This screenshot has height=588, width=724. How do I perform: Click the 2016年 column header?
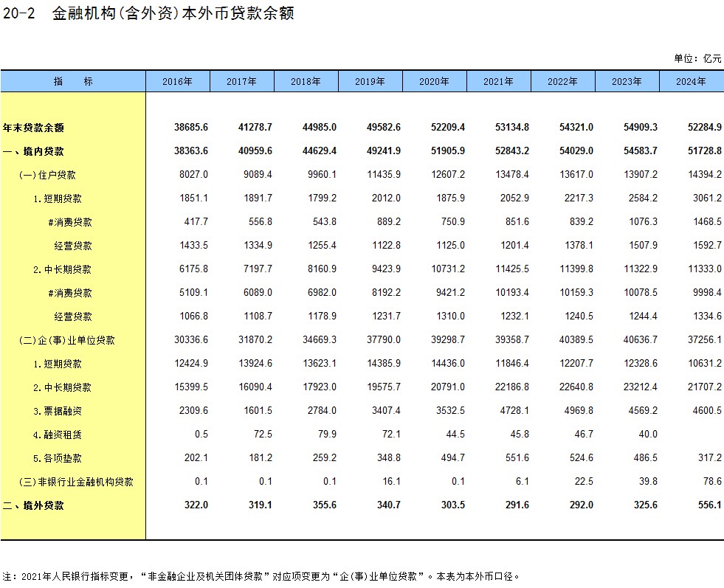coord(177,82)
